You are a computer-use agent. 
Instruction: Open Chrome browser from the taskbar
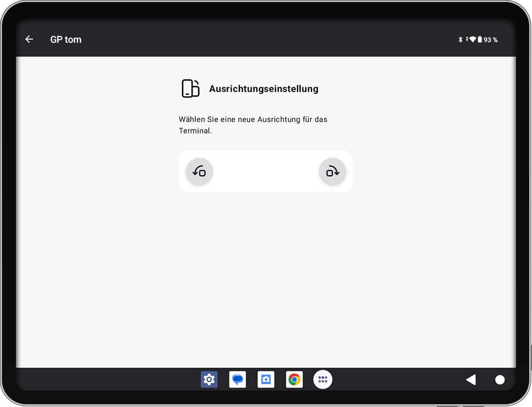pyautogui.click(x=294, y=379)
